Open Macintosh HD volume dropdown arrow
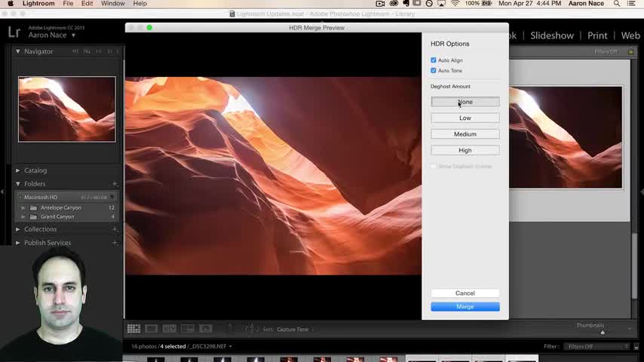Viewport: 644px width, 362px height. [112, 198]
